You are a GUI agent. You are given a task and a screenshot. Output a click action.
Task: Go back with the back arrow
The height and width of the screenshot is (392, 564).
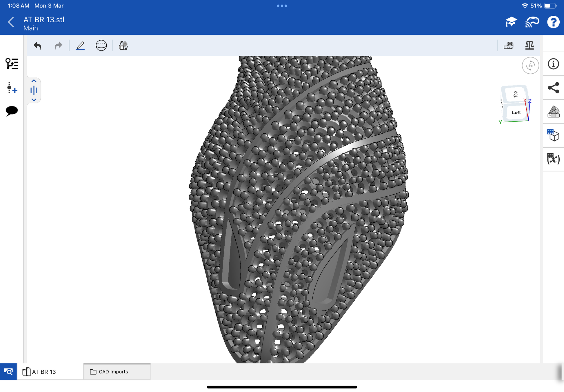click(11, 22)
